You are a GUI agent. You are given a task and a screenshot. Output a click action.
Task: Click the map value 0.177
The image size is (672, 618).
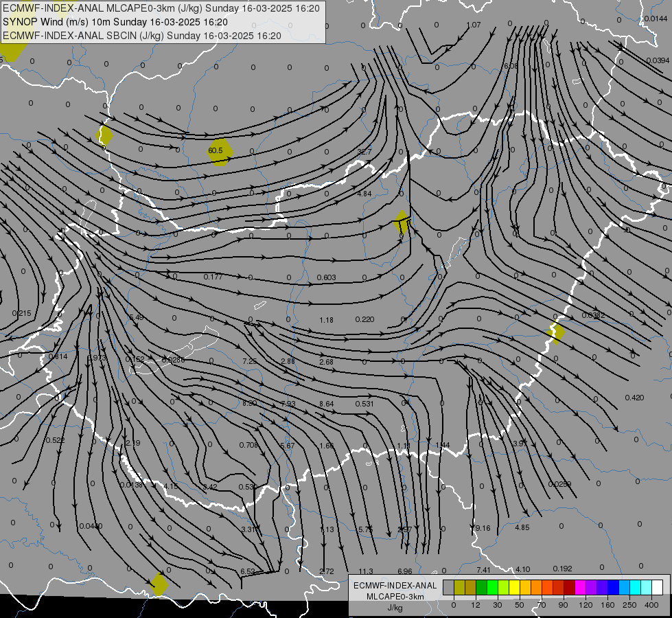coord(213,277)
